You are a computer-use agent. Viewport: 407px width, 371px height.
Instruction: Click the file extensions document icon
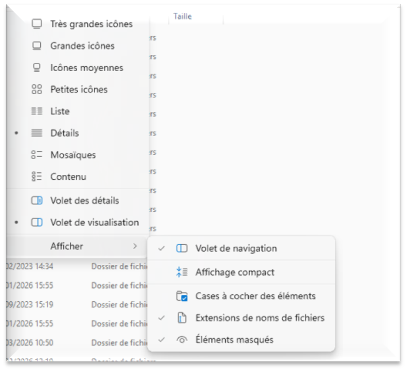(x=182, y=318)
